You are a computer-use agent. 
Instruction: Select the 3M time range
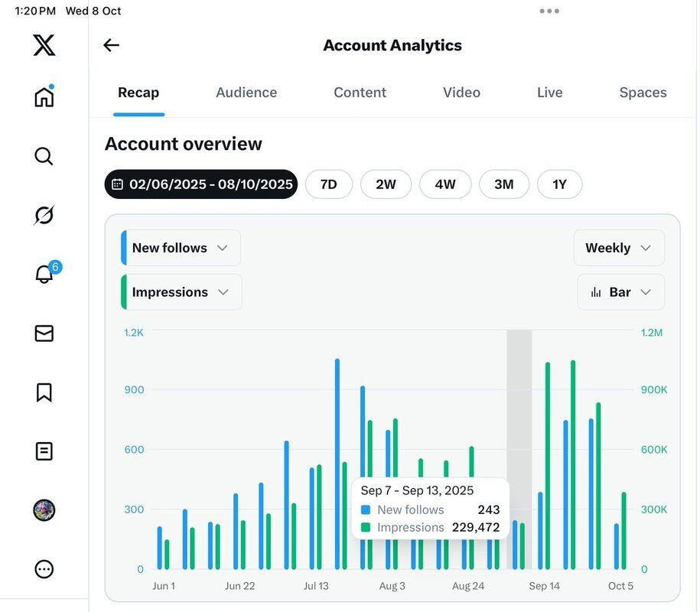click(x=503, y=184)
